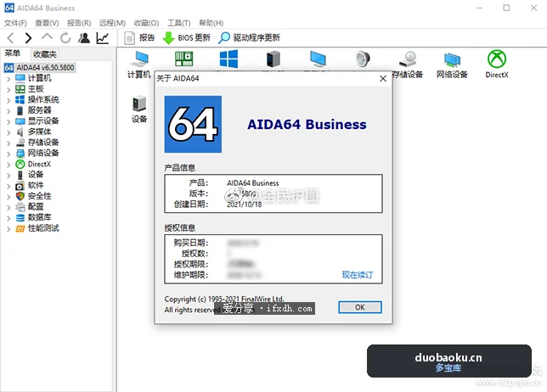The width and height of the screenshot is (547, 392).
Task: Open the user management person icon
Action: (84, 37)
